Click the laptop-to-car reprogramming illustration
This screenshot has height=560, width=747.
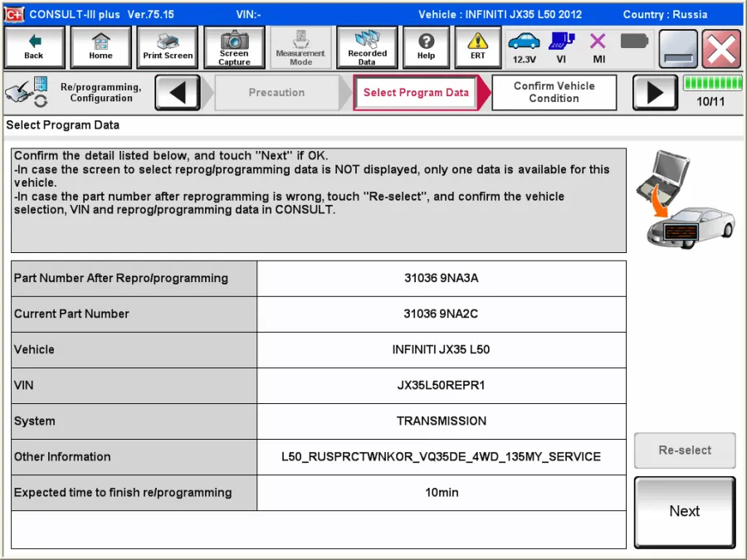(685, 199)
